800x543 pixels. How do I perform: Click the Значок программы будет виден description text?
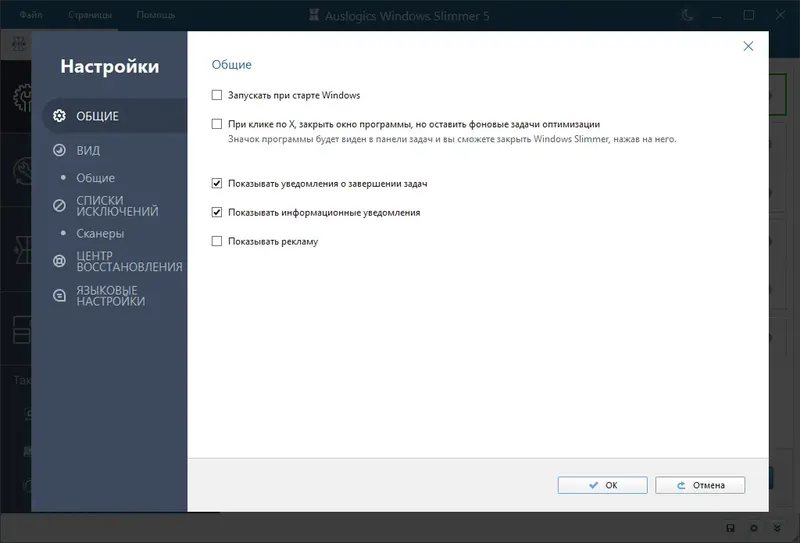[452, 139]
